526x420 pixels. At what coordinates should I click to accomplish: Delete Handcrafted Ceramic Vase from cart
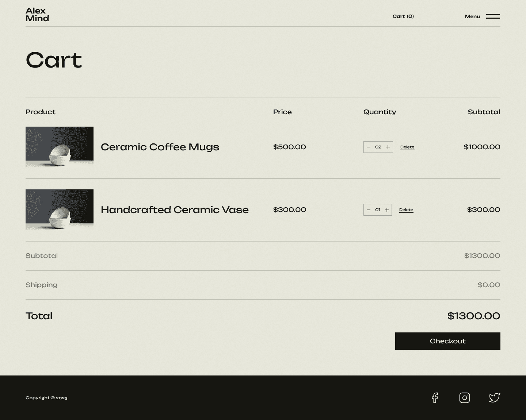pos(406,210)
